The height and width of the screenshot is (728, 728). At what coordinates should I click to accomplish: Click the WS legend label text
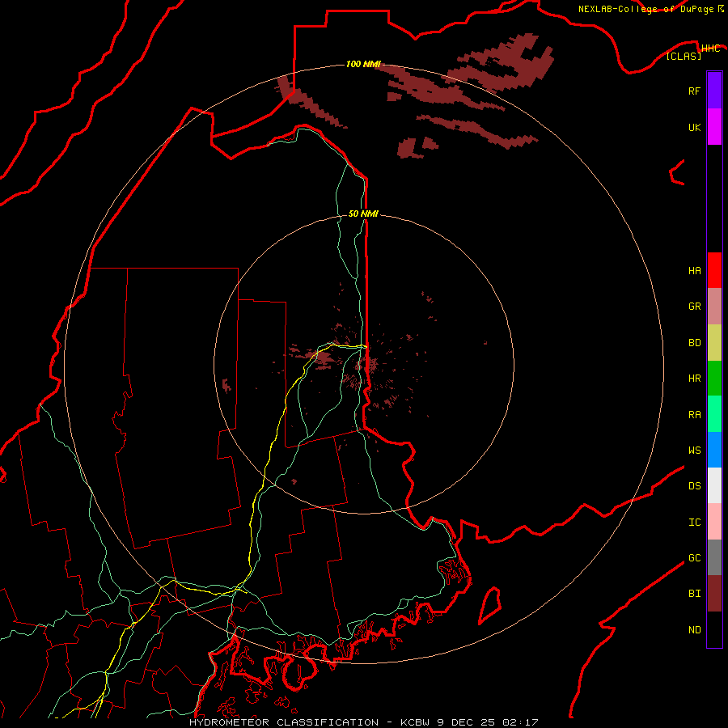(694, 450)
